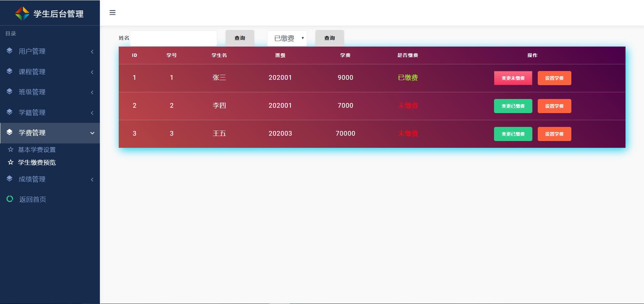Open the 已缴费 status dropdown

tap(287, 38)
